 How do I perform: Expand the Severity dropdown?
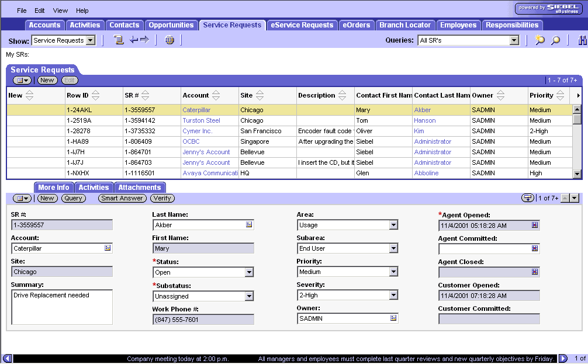(x=393, y=295)
